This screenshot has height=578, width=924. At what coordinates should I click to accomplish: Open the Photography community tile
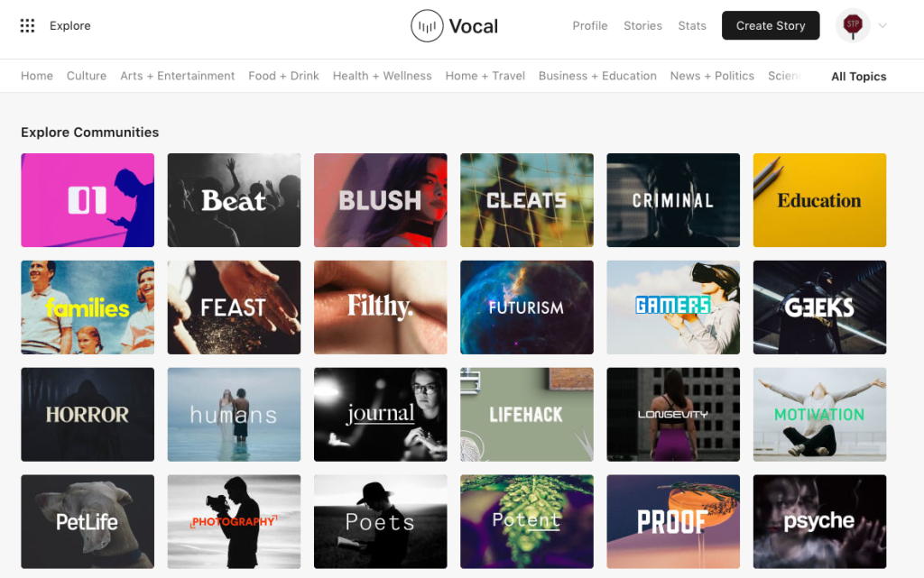234,521
